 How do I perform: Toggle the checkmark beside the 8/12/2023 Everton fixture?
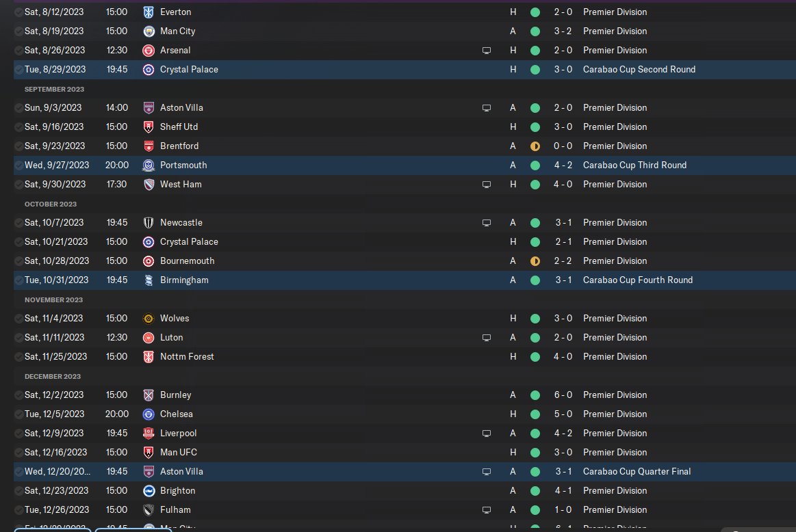pos(18,12)
